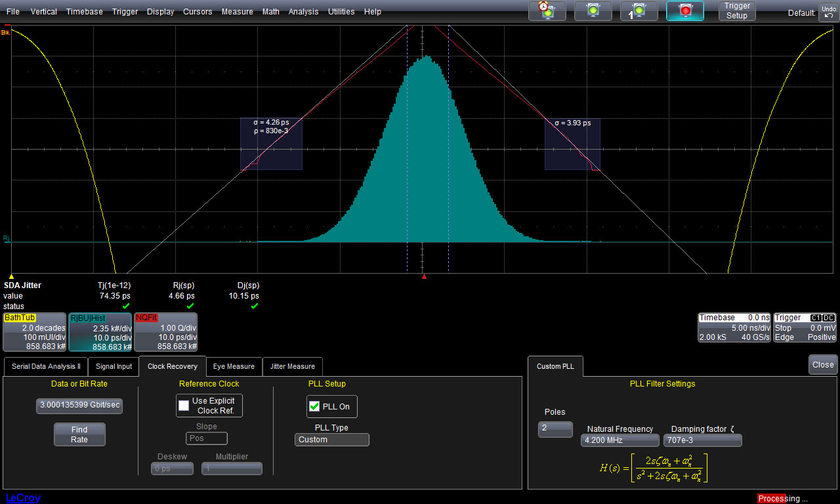Click the Timebase descriptor box
Screen dimensions: 840x504
click(733, 327)
